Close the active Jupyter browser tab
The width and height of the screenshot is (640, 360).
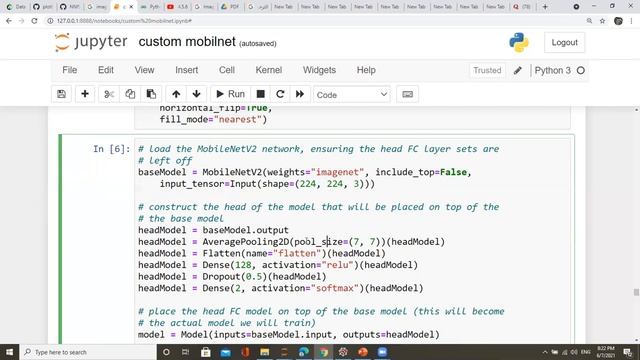point(131,7)
